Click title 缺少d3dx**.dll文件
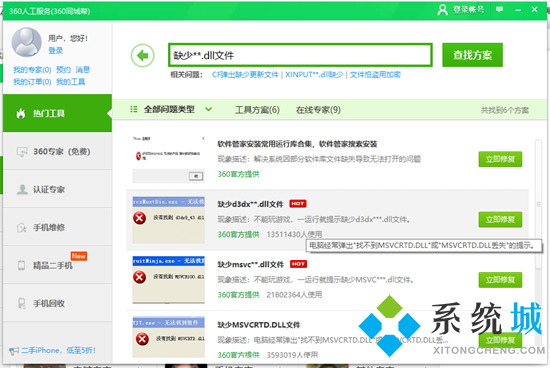This screenshot has width=550, height=368. point(250,204)
